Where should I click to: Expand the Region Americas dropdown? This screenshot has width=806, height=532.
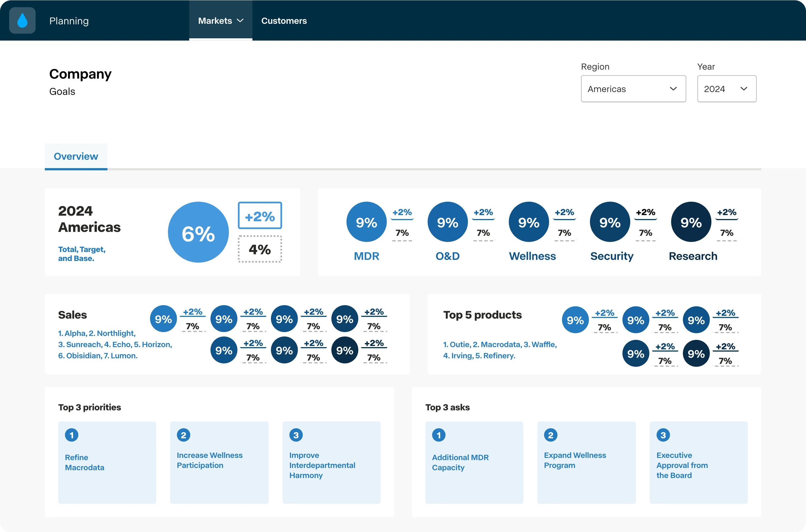coord(633,89)
